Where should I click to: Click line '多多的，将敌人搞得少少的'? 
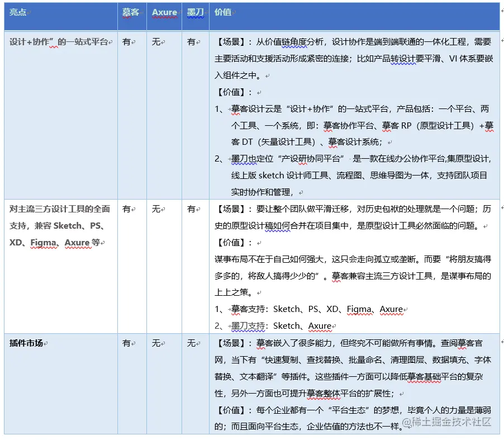[x=353, y=276]
